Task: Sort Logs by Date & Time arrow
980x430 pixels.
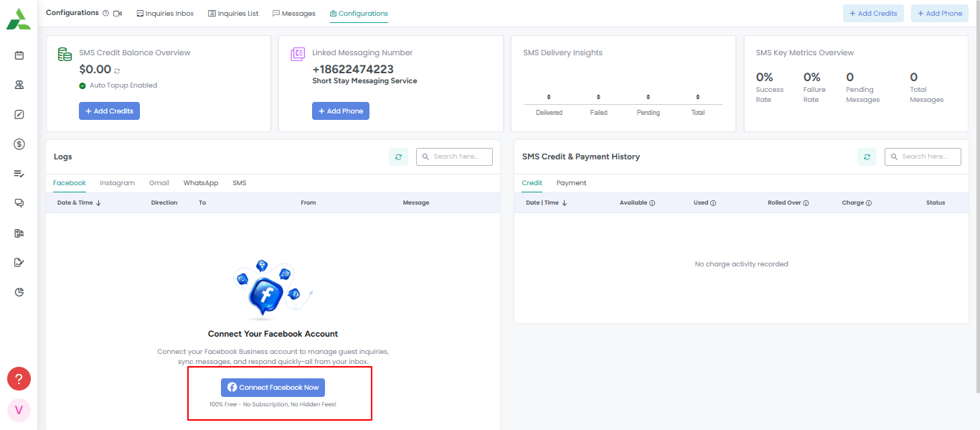Action: (98, 203)
